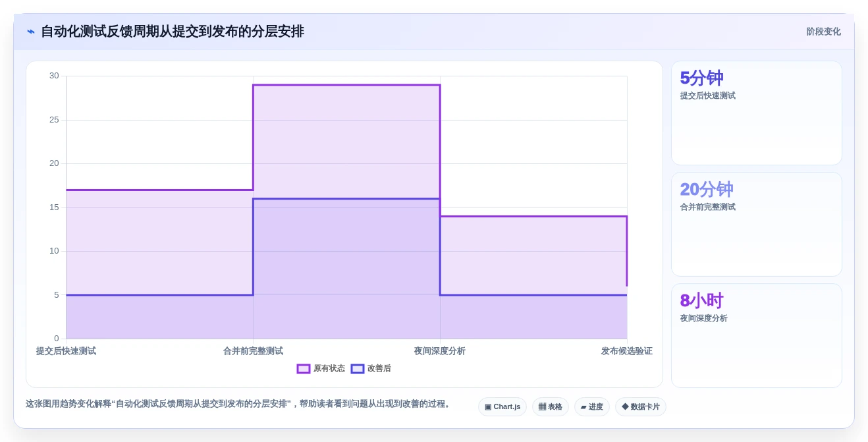
Task: Click the y-axis value 15
Action: [x=54, y=207]
